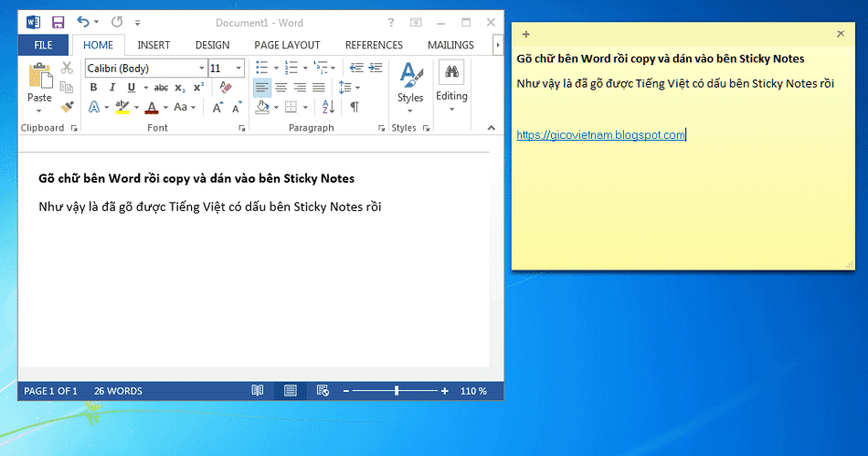Toggle Subscript formatting

pos(180,88)
